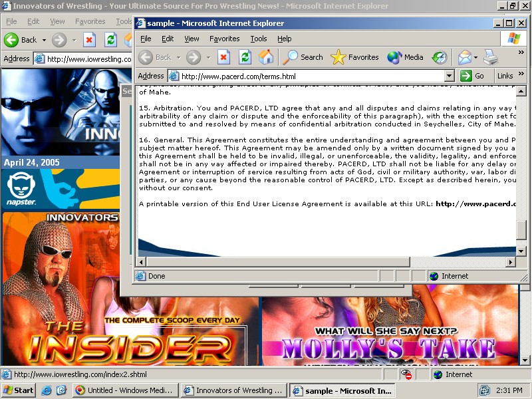The height and width of the screenshot is (399, 532).
Task: Click Forward arrow in sample window toolbar
Action: 194,57
